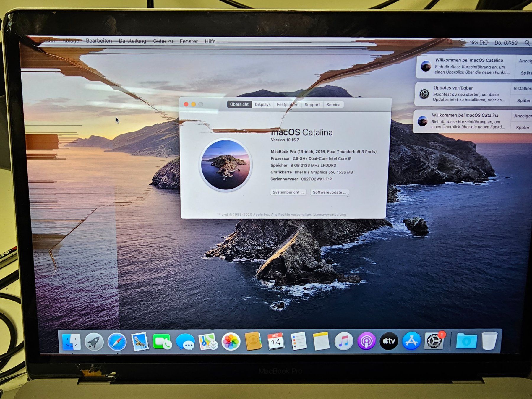Click Systembericht button

(x=288, y=192)
